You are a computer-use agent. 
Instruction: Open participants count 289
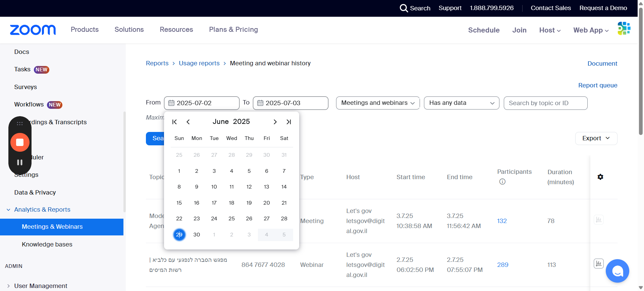point(502,265)
